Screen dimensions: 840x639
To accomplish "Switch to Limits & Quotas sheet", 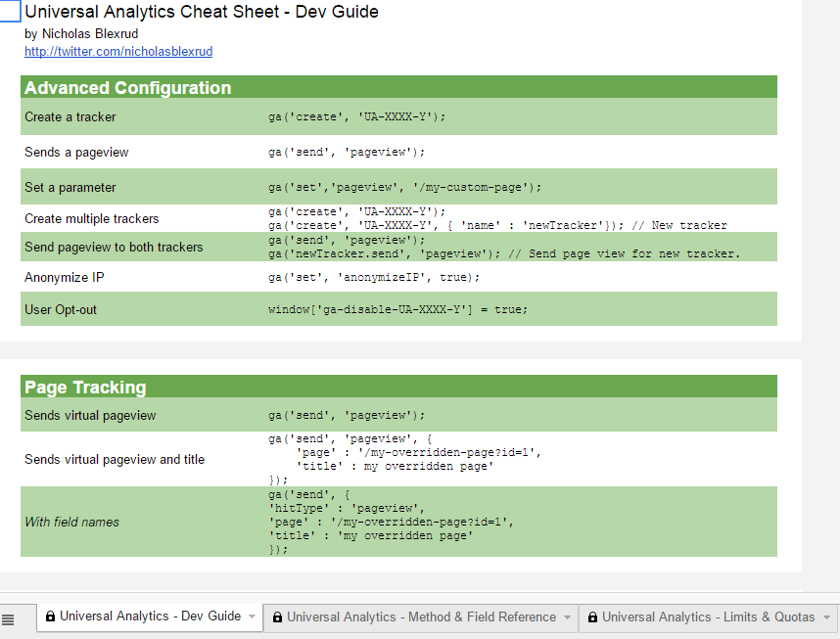I will [x=708, y=617].
